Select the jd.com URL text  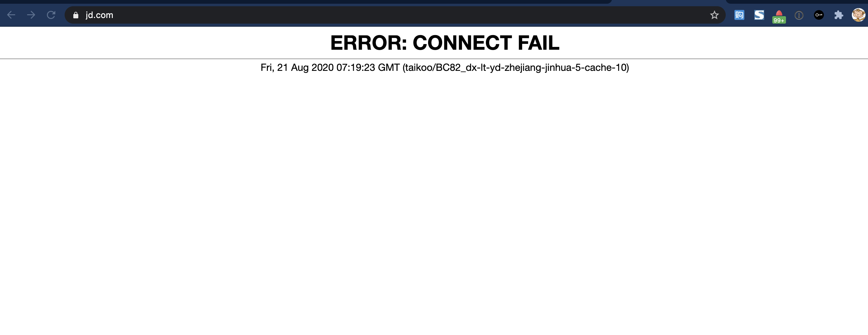pyautogui.click(x=99, y=15)
